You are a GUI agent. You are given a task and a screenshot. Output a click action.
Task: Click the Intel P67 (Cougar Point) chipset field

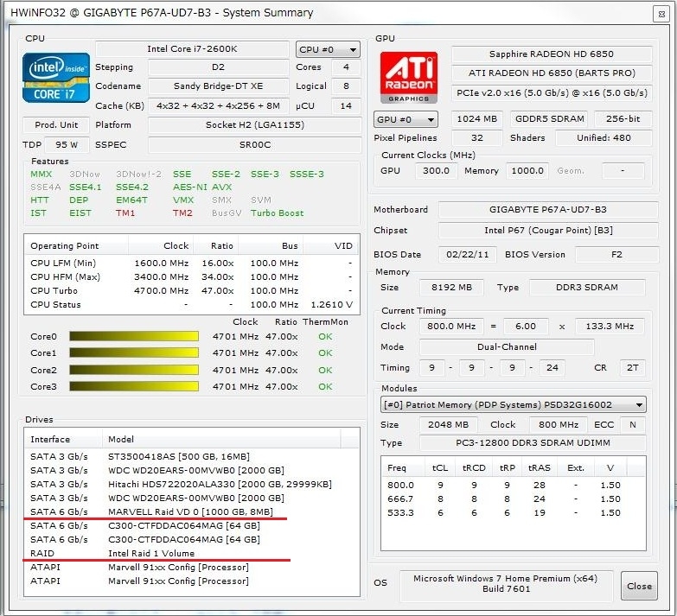tap(548, 231)
